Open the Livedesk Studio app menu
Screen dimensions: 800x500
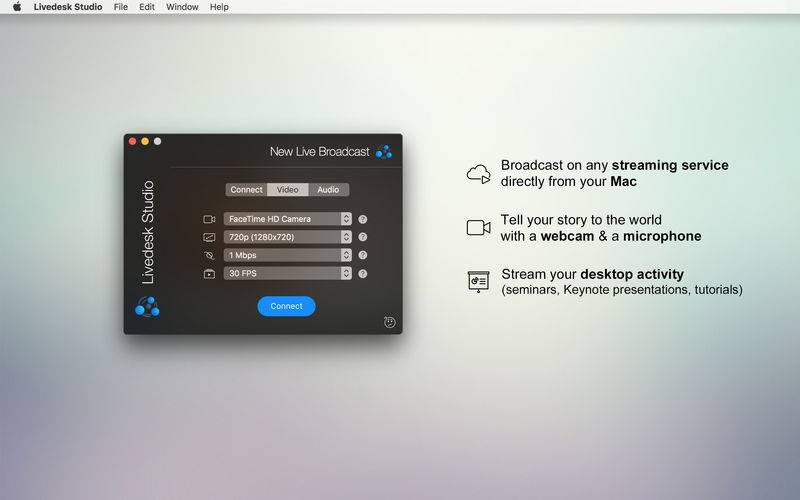68,7
